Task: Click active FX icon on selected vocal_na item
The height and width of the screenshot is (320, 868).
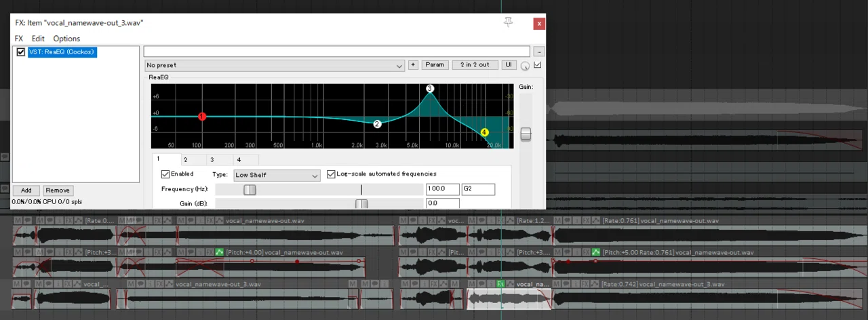Action: [500, 284]
